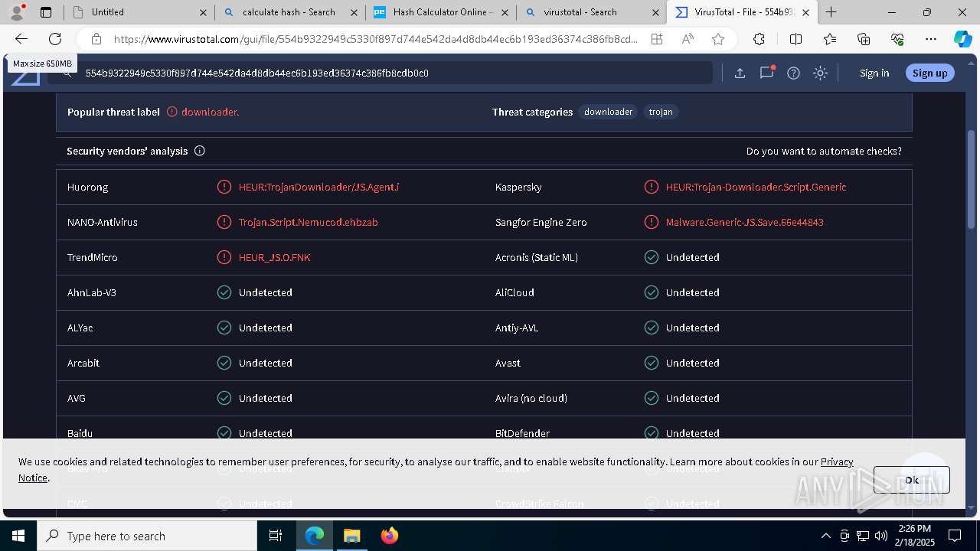Click HEUR:Trojan-Downloader.Script.Generic detection text
This screenshot has height=551, width=980.
(x=756, y=187)
